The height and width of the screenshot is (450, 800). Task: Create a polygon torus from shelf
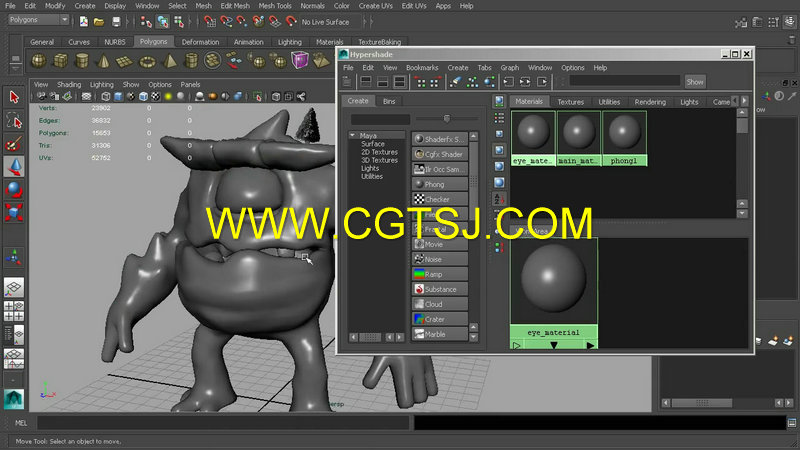point(147,61)
